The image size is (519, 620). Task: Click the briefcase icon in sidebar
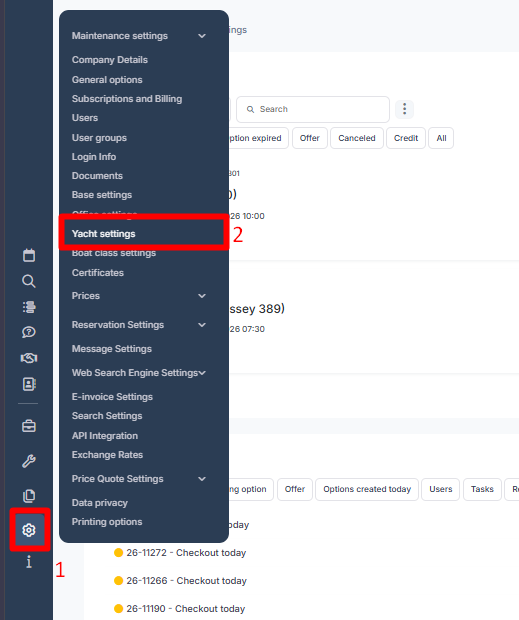point(29,426)
